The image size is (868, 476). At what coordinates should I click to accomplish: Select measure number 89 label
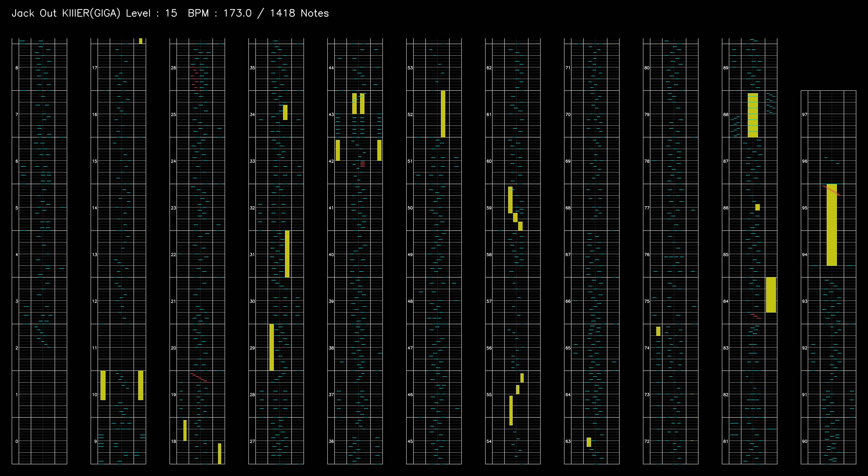point(725,68)
